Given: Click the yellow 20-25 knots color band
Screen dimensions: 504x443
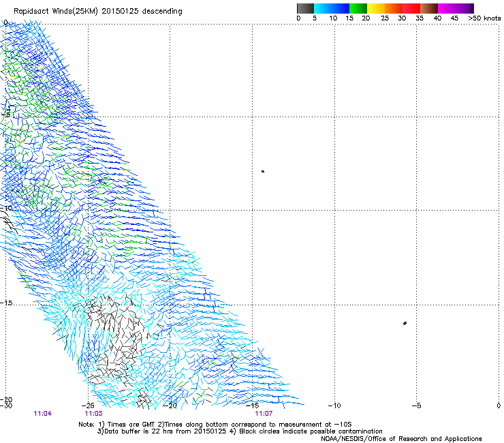Looking at the screenshot, I should coord(376,8).
